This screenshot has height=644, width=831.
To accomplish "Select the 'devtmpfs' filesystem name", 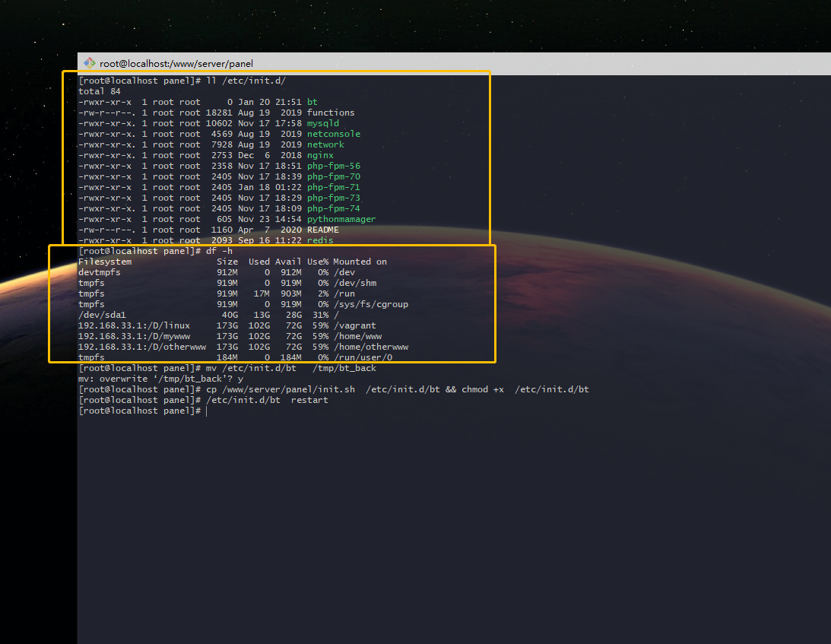I will [100, 272].
